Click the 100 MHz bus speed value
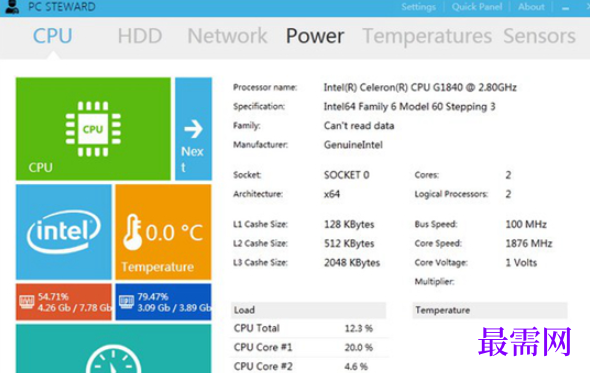The height and width of the screenshot is (373, 590). [x=526, y=224]
